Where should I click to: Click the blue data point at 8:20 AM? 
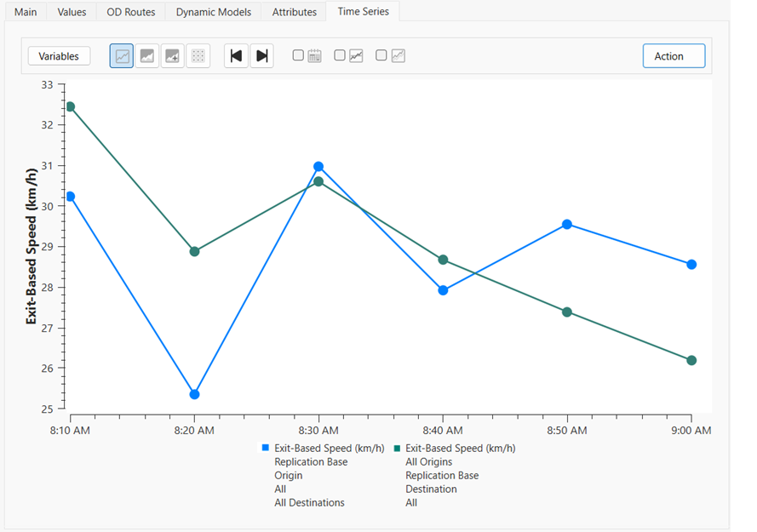point(194,394)
